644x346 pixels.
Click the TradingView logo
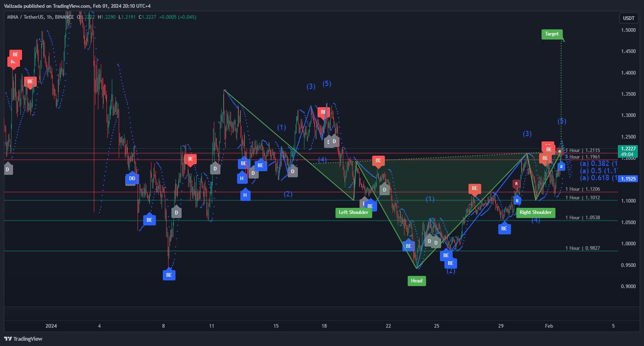tap(23, 339)
